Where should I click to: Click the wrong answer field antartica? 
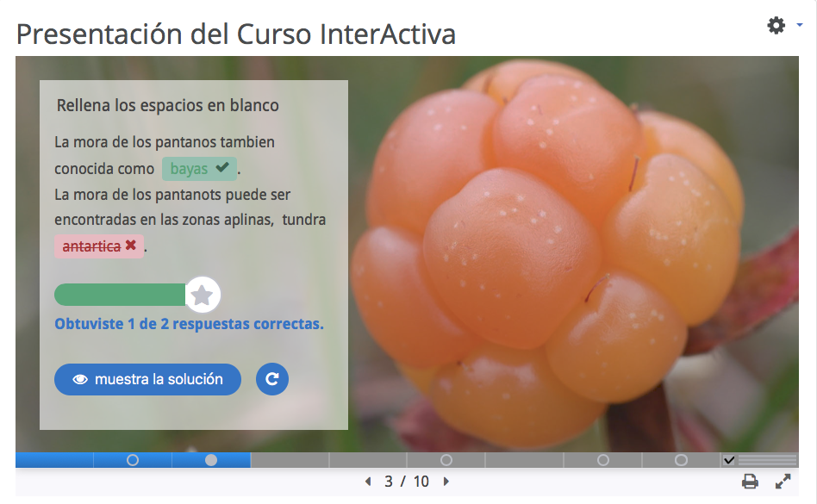point(90,246)
